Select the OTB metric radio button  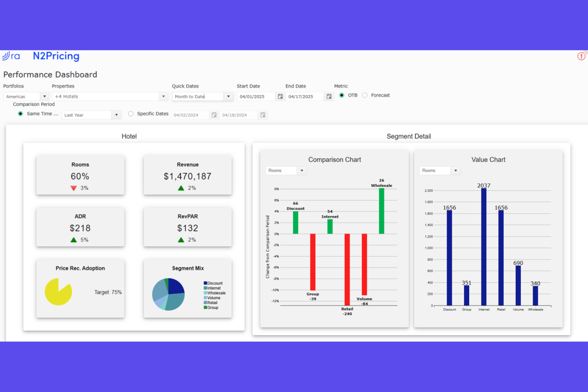[342, 95]
